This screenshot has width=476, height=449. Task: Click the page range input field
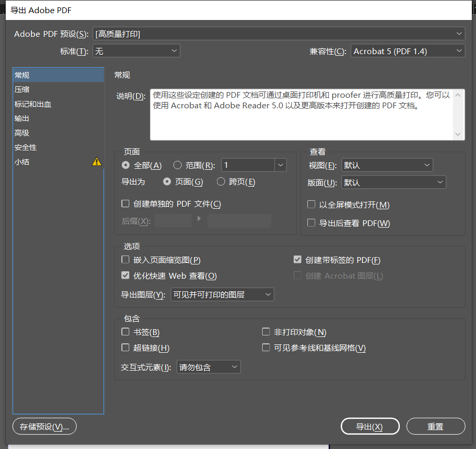coord(248,165)
